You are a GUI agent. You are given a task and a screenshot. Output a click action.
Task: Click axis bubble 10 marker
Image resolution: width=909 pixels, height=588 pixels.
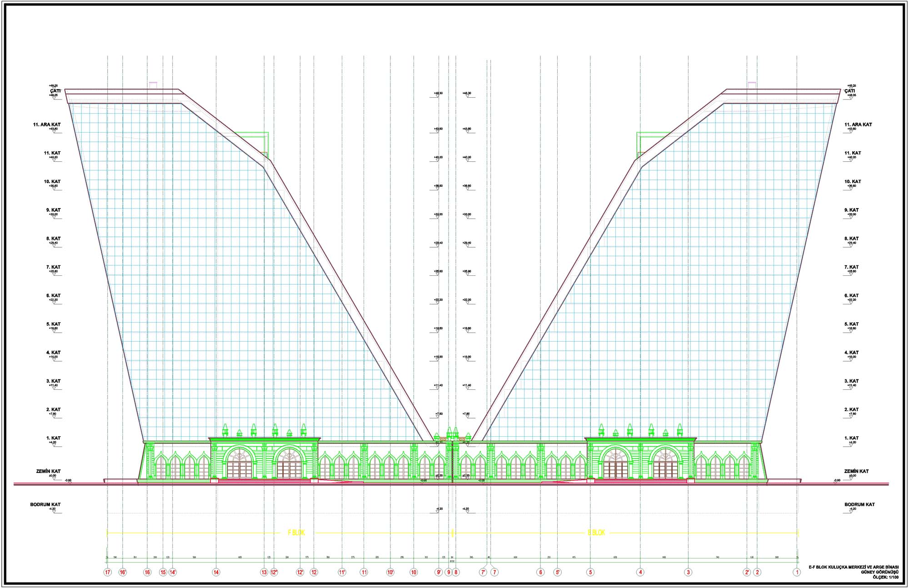(414, 573)
